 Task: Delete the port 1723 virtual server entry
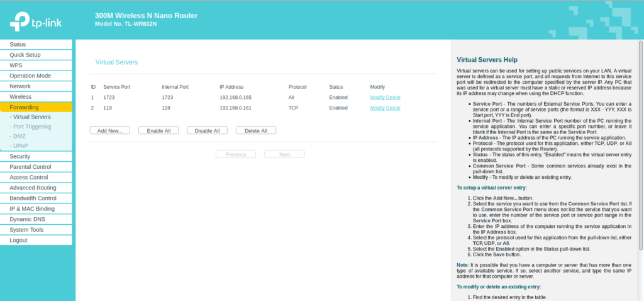393,98
